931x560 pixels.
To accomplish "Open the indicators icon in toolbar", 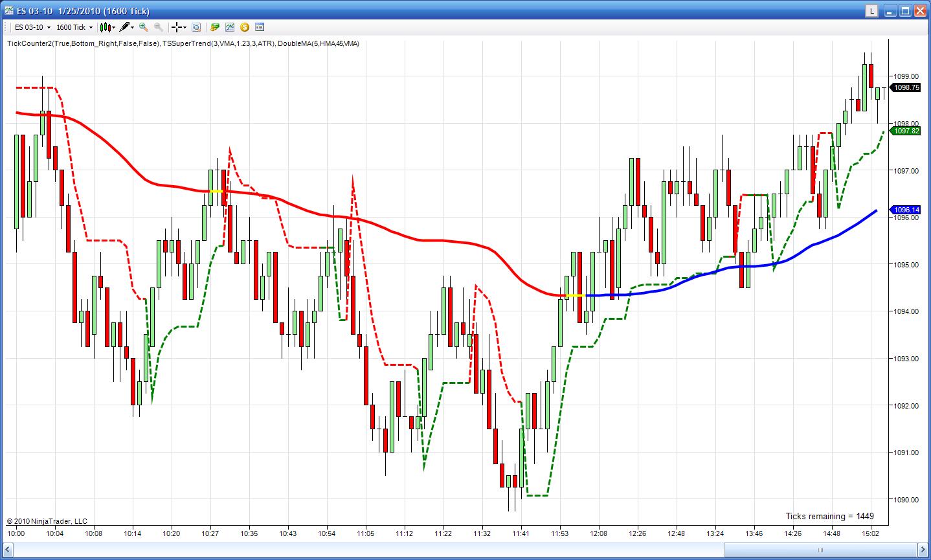I will pyautogui.click(x=230, y=27).
